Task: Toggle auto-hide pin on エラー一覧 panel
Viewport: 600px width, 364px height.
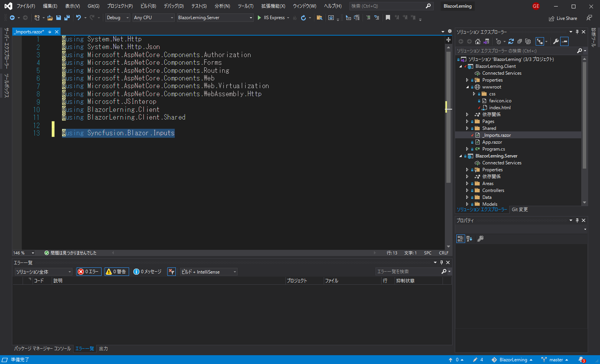Action: 441,262
